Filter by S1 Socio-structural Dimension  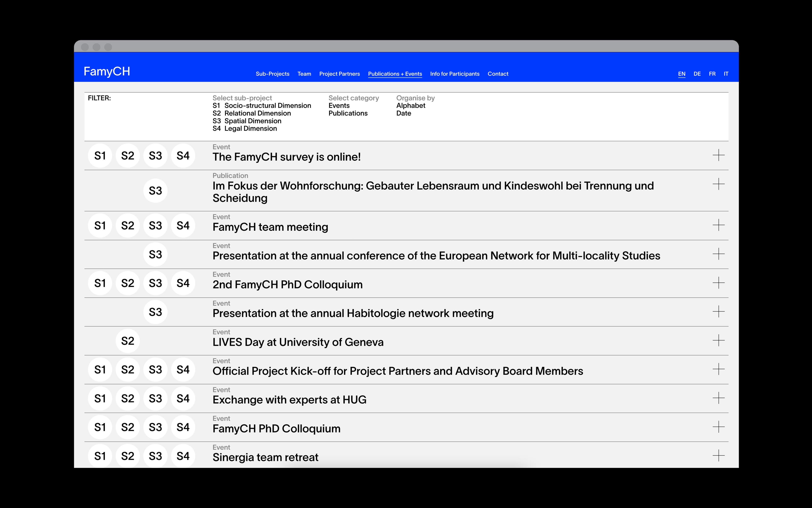262,105
